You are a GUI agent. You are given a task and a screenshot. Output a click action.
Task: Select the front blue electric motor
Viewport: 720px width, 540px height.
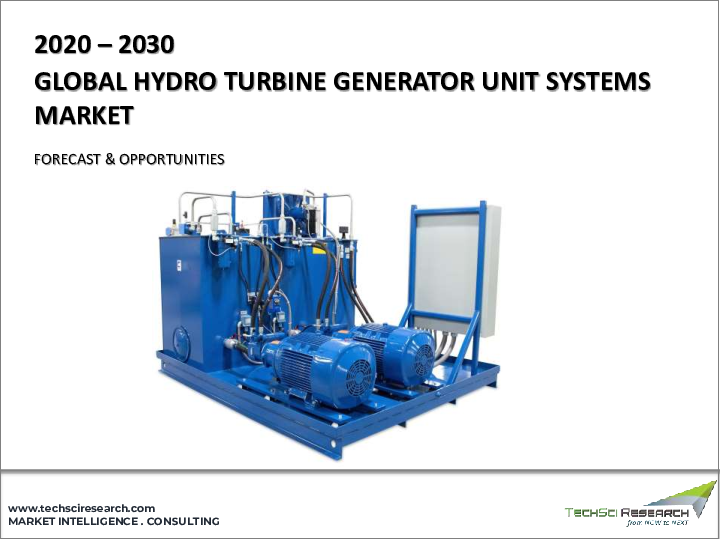318,368
